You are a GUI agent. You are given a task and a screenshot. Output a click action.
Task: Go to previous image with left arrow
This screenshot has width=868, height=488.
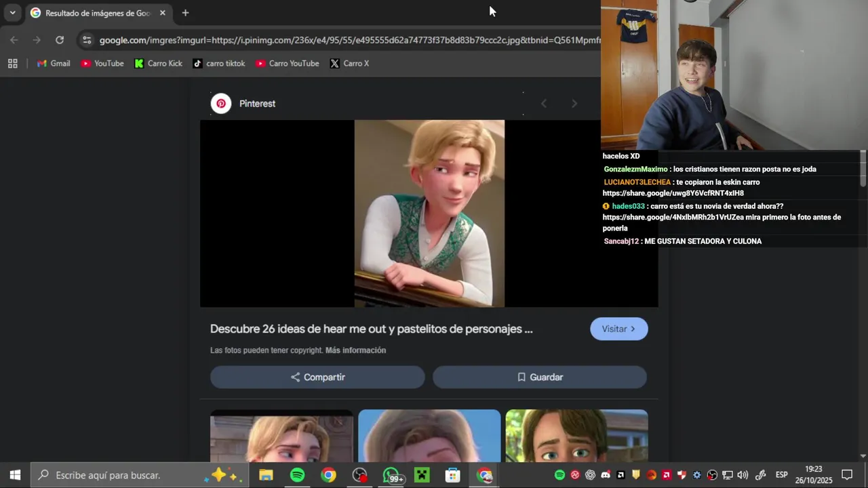pyautogui.click(x=544, y=104)
